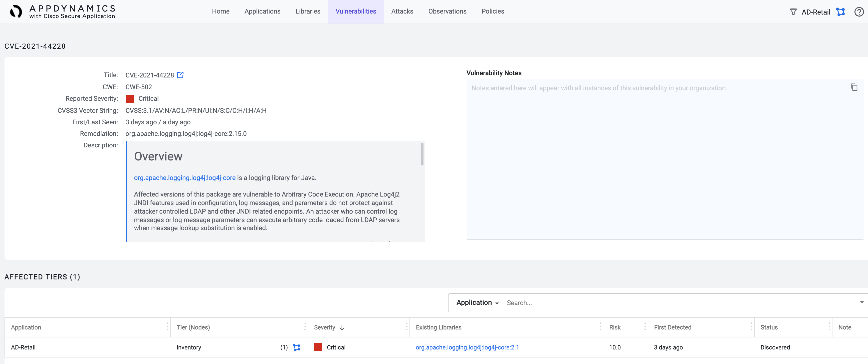Click the filter funnel icon near AD-Retail
868x364 pixels.
point(793,12)
